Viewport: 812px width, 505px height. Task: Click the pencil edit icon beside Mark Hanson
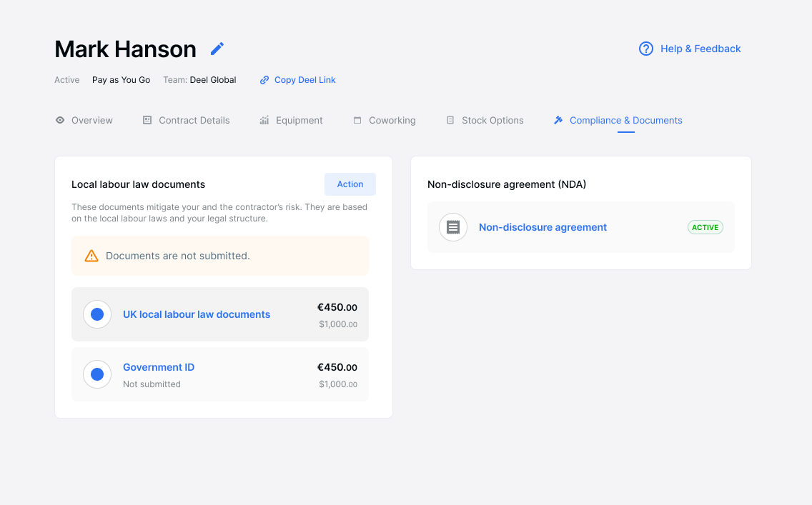point(217,49)
